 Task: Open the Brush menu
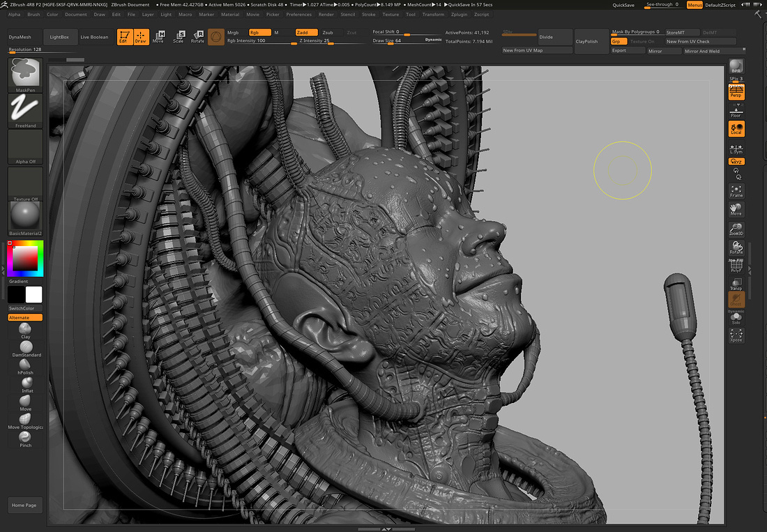(33, 15)
